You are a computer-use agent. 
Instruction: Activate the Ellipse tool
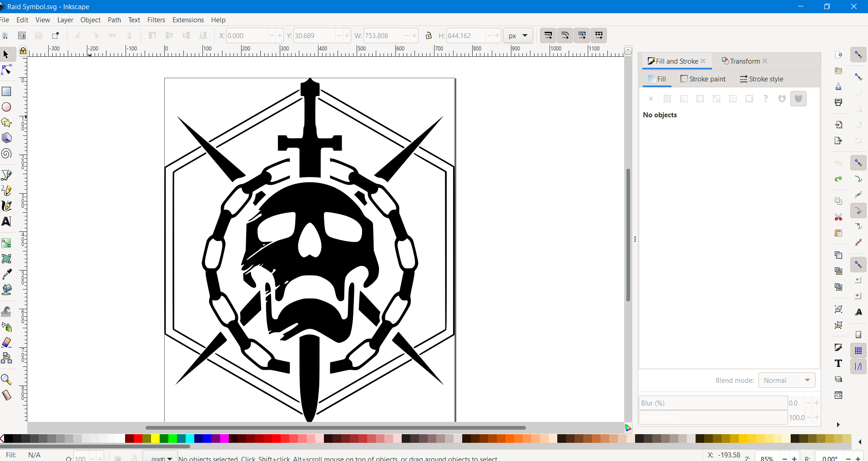click(7, 107)
